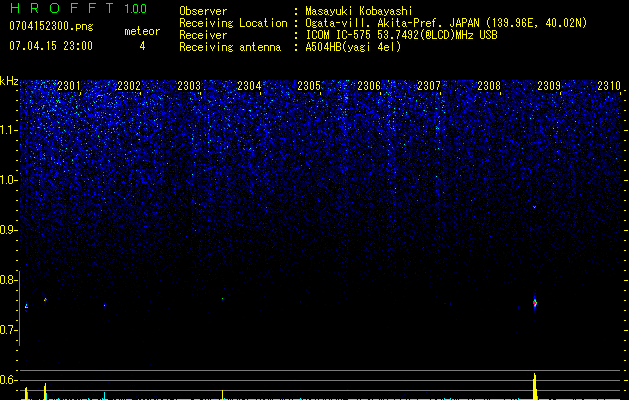Click the 2306 time marker
This screenshot has height=400, width=629.
(369, 85)
